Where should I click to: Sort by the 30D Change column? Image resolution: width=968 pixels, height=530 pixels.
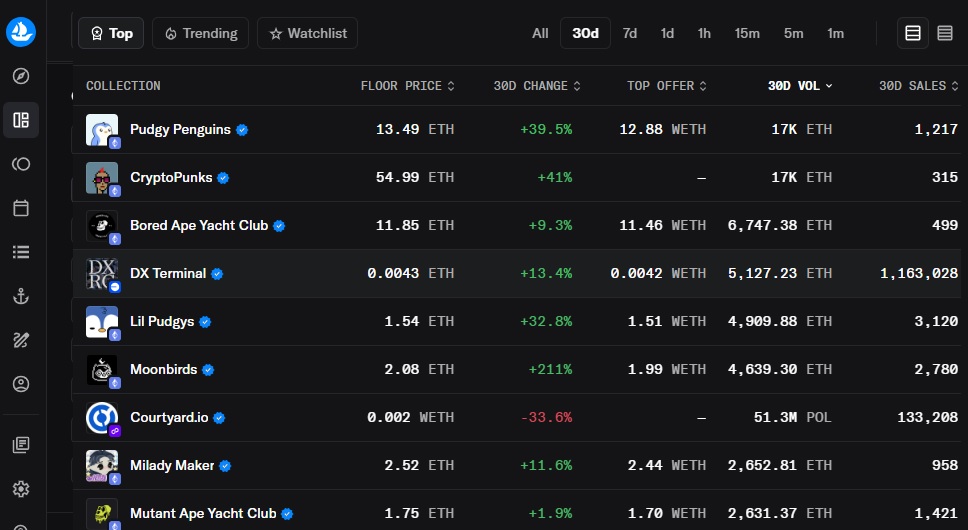coord(537,86)
